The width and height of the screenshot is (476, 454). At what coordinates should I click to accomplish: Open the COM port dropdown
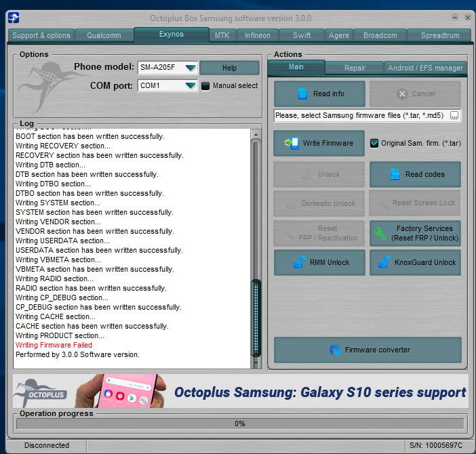click(191, 86)
